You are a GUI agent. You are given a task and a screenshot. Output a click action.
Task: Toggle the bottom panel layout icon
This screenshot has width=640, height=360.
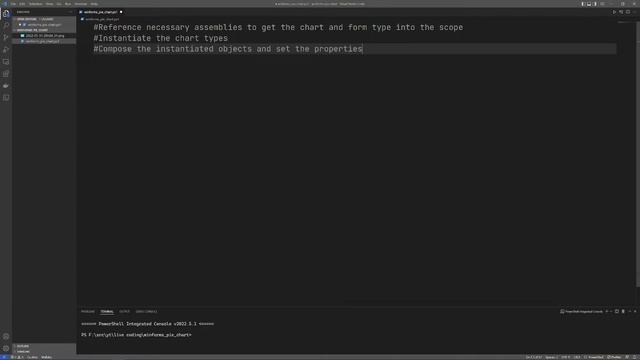589,4
